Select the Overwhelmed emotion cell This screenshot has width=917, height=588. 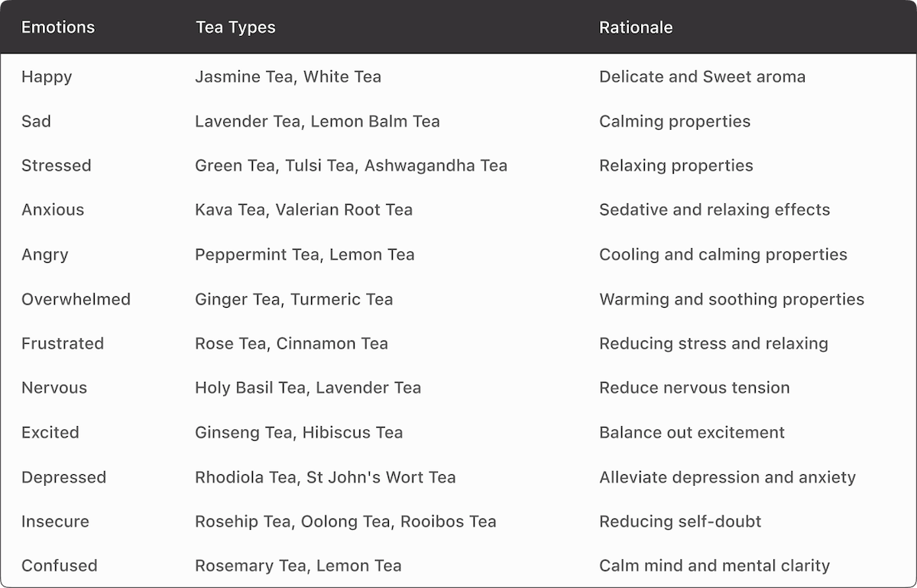click(x=76, y=299)
